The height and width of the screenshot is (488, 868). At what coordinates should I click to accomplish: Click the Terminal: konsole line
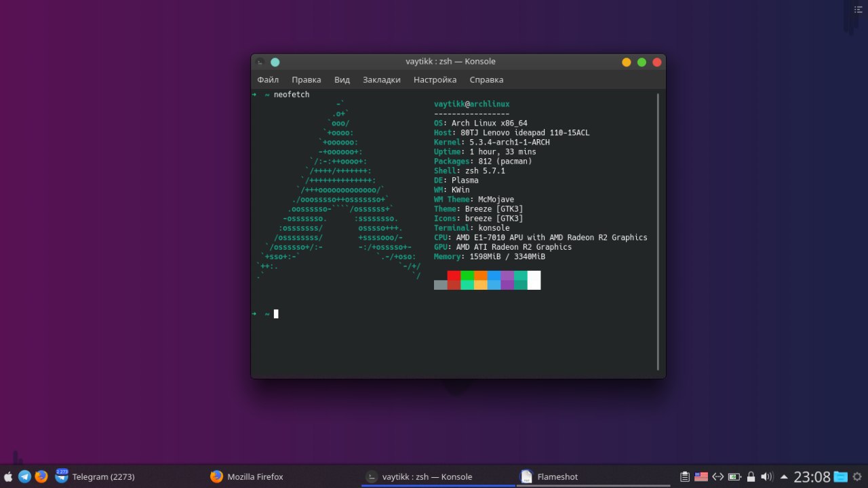[472, 228]
